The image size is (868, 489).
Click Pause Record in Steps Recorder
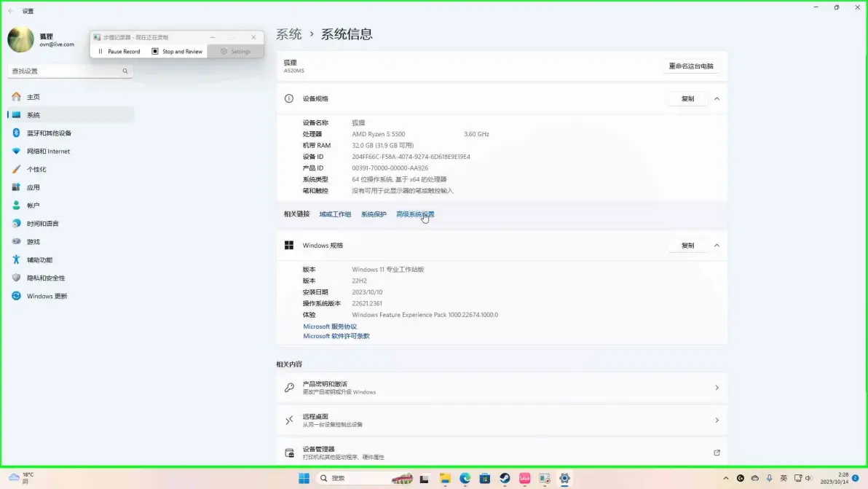pyautogui.click(x=119, y=52)
